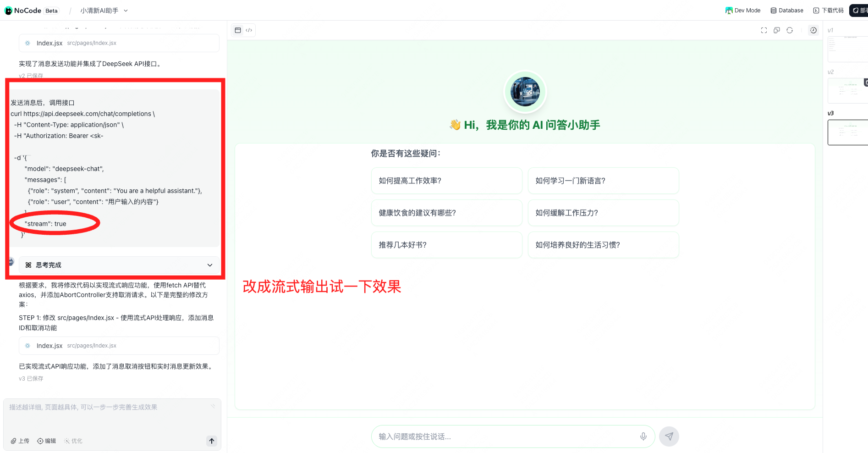Viewport: 868px width, 453px height.
Task: Open the version history clock icon
Action: 813,30
